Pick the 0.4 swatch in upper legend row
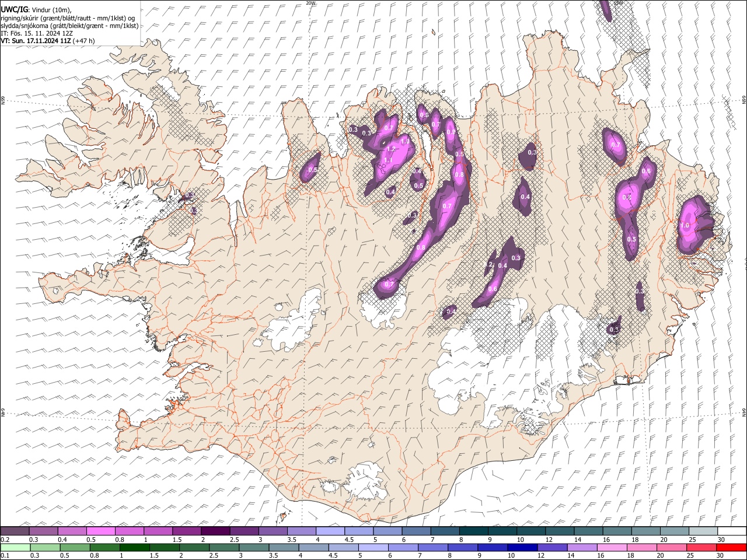747x560 pixels. pyautogui.click(x=72, y=531)
